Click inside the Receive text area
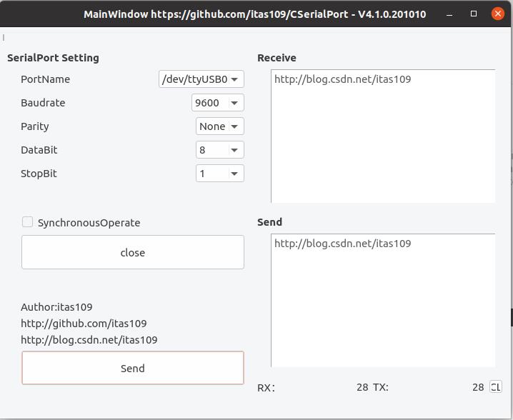This screenshot has height=420, width=513. (x=383, y=136)
